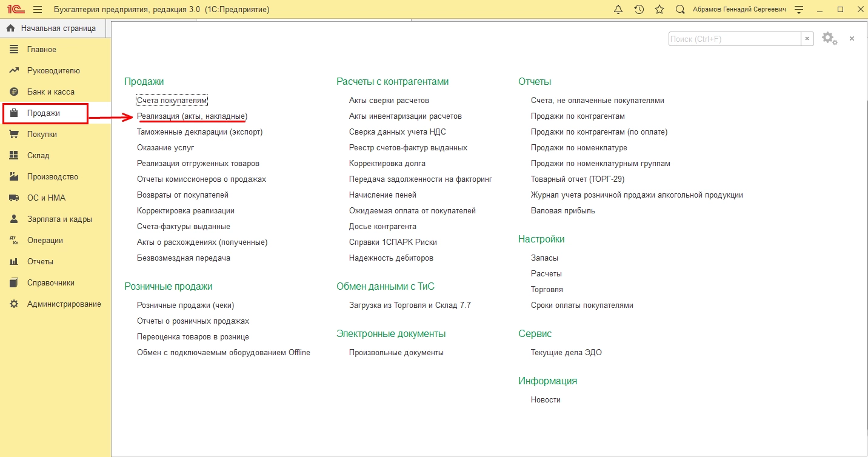
Task: Click the Руководителю chart icon
Action: [14, 70]
